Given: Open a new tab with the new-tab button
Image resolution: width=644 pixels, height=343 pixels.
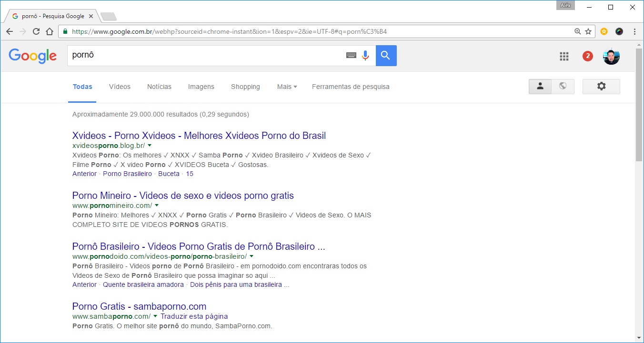Looking at the screenshot, I should [x=109, y=17].
